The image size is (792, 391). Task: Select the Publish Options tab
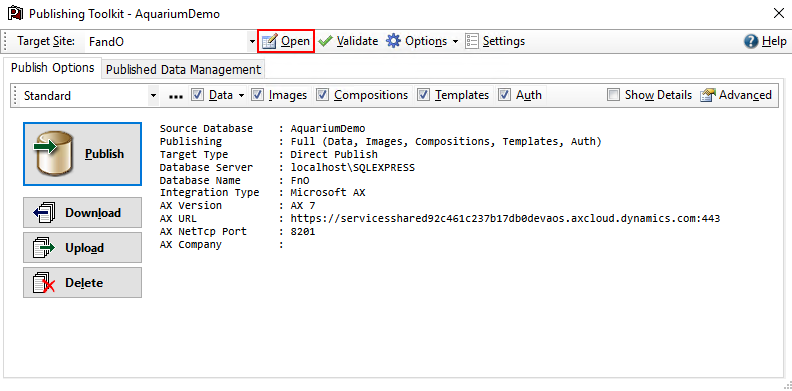pyautogui.click(x=53, y=68)
